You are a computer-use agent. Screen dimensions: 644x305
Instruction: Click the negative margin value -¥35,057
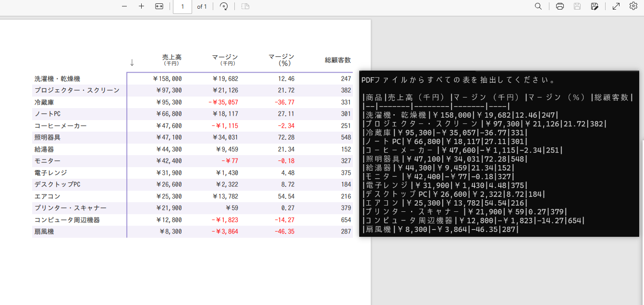coord(223,102)
